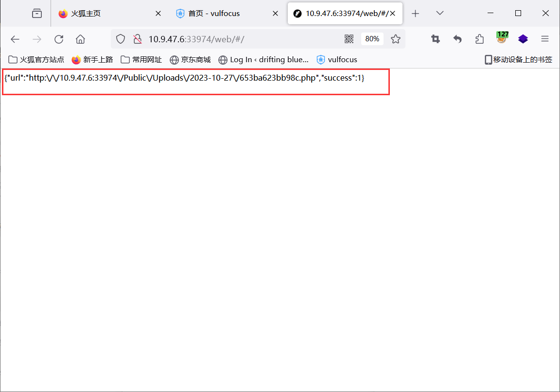560x392 pixels.
Task: Open the Firefox home page
Action: pyautogui.click(x=80, y=39)
